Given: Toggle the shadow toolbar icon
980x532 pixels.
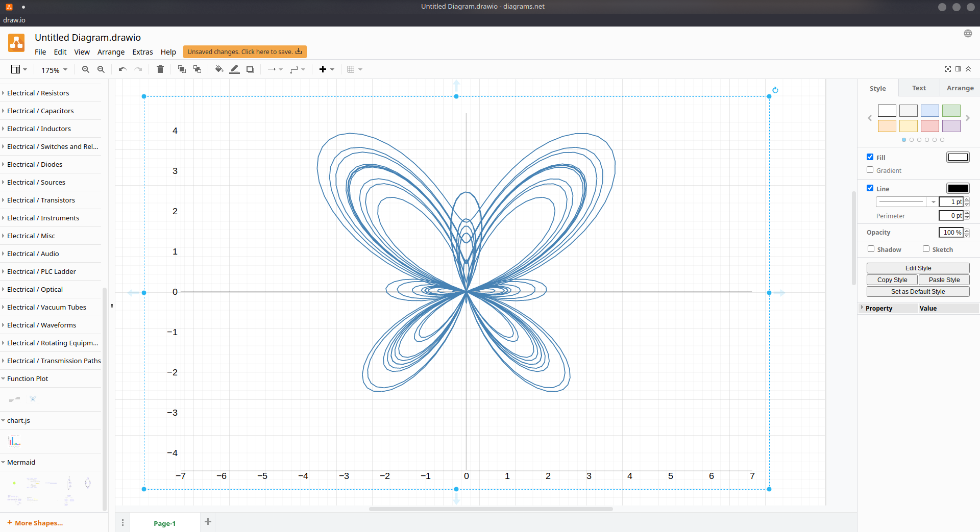Looking at the screenshot, I should [250, 69].
